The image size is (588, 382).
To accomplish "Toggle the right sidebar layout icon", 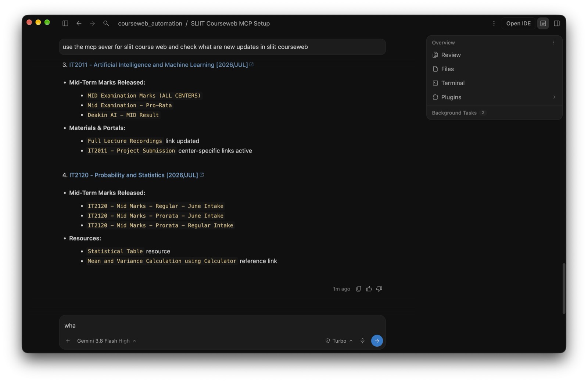I will pyautogui.click(x=557, y=23).
